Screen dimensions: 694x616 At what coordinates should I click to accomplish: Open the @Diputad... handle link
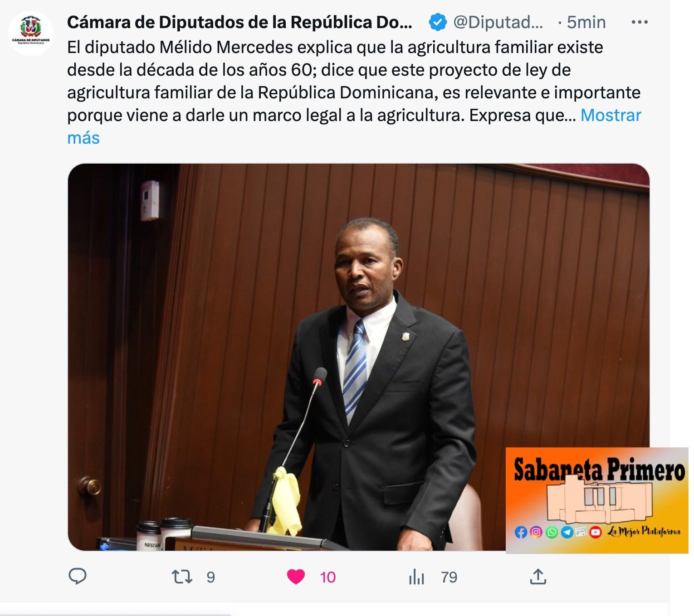[x=498, y=22]
